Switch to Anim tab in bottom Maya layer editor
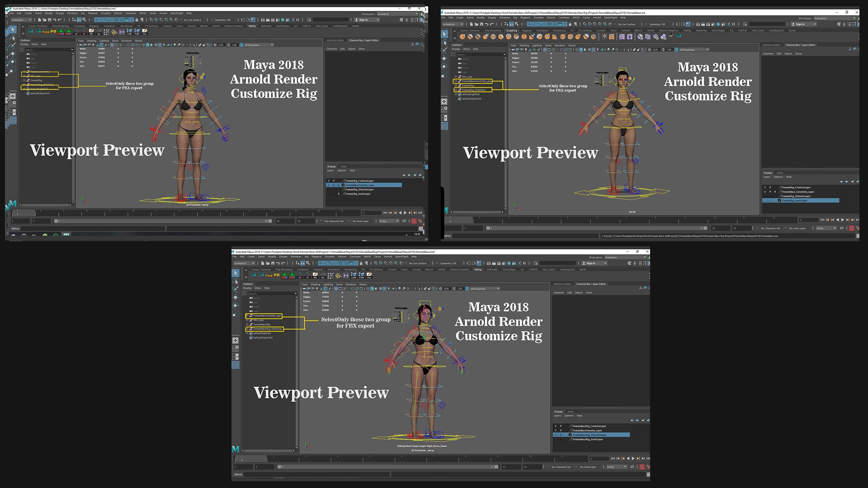The image size is (868, 488). pos(571,412)
